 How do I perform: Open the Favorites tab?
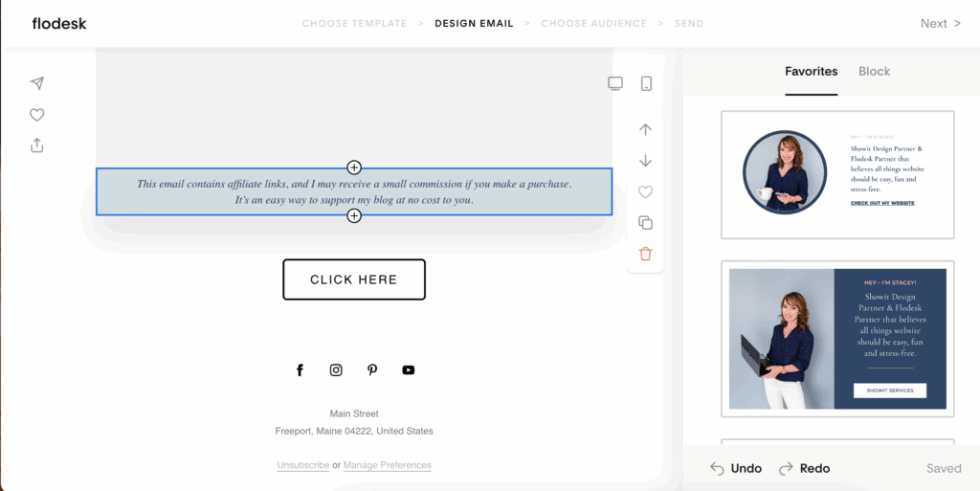pyautogui.click(x=811, y=72)
